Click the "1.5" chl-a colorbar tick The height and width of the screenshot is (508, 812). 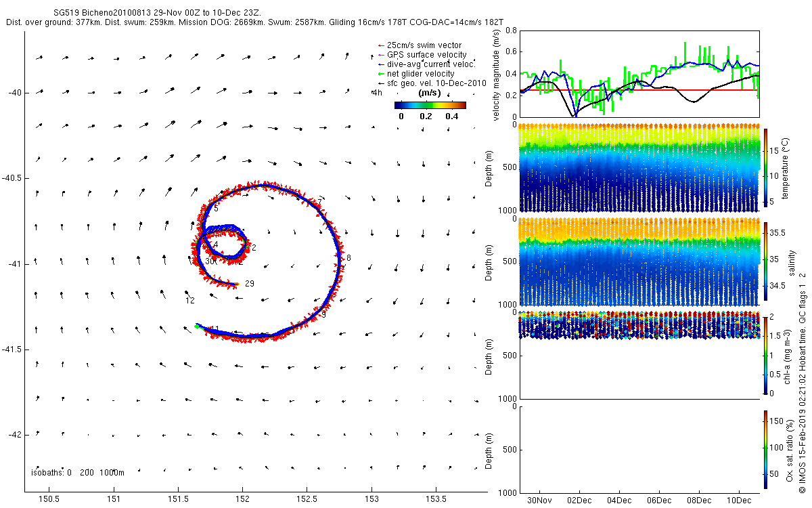click(x=777, y=335)
